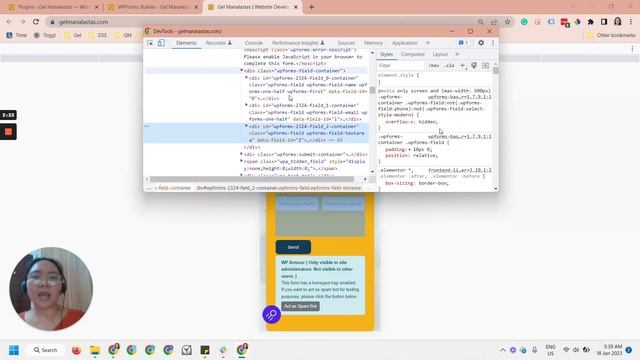Toggle the computed styles sidebar pane icon

(485, 65)
